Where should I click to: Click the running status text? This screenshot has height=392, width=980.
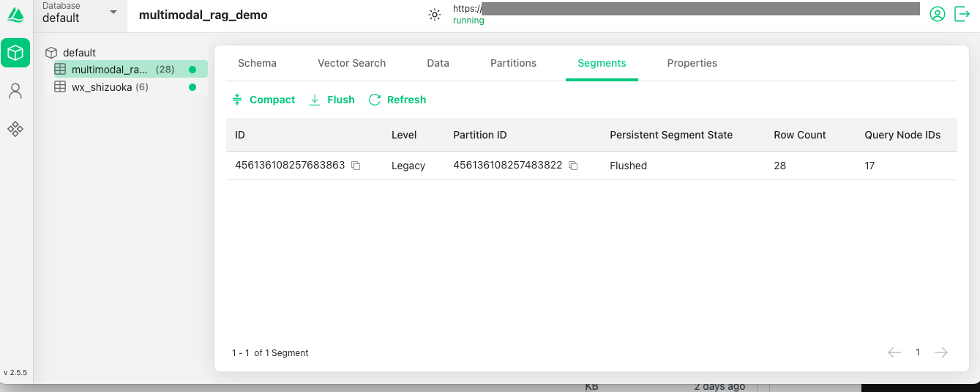(x=468, y=21)
